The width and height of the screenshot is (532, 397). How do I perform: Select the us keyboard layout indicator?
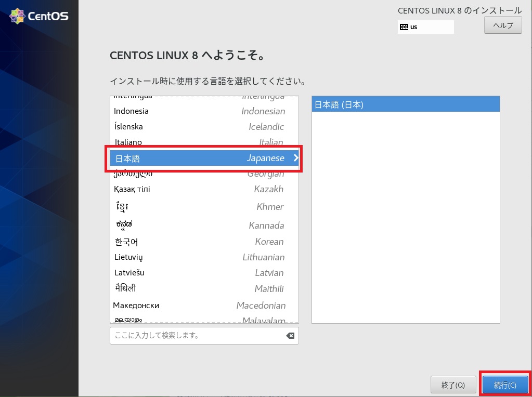pyautogui.click(x=425, y=27)
